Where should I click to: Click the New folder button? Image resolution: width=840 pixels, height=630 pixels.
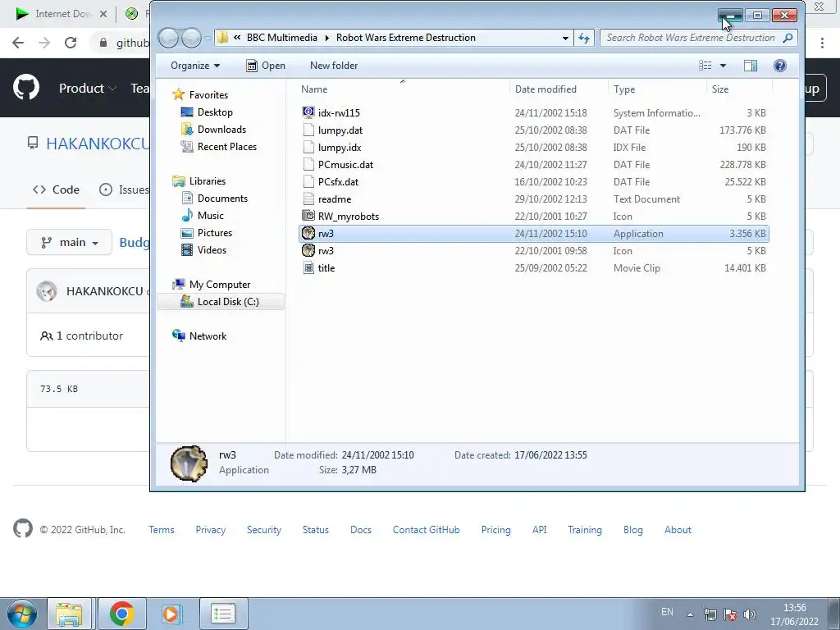point(334,66)
